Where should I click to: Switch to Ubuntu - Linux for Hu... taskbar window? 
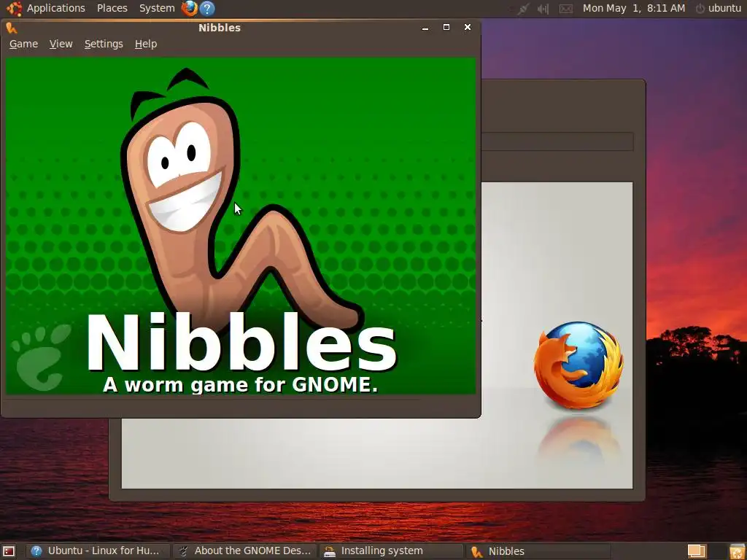98,551
